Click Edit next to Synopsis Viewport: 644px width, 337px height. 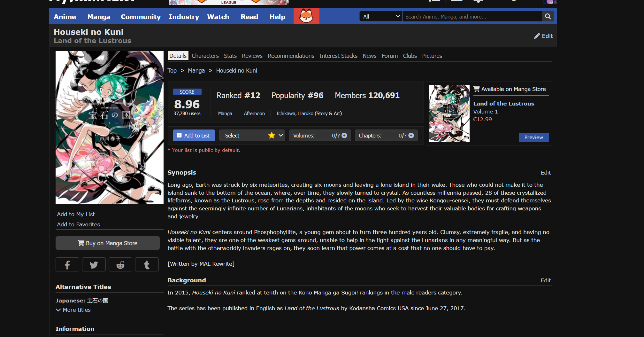point(546,173)
